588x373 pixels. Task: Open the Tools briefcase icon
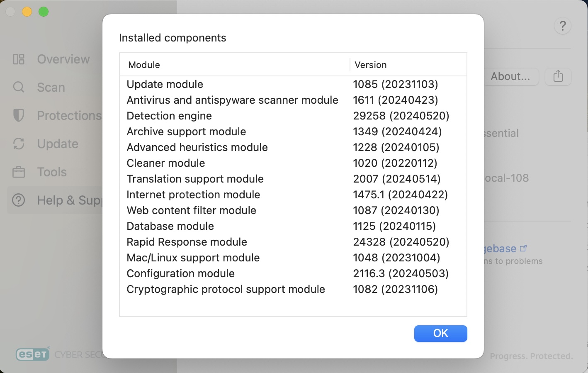[18, 172]
